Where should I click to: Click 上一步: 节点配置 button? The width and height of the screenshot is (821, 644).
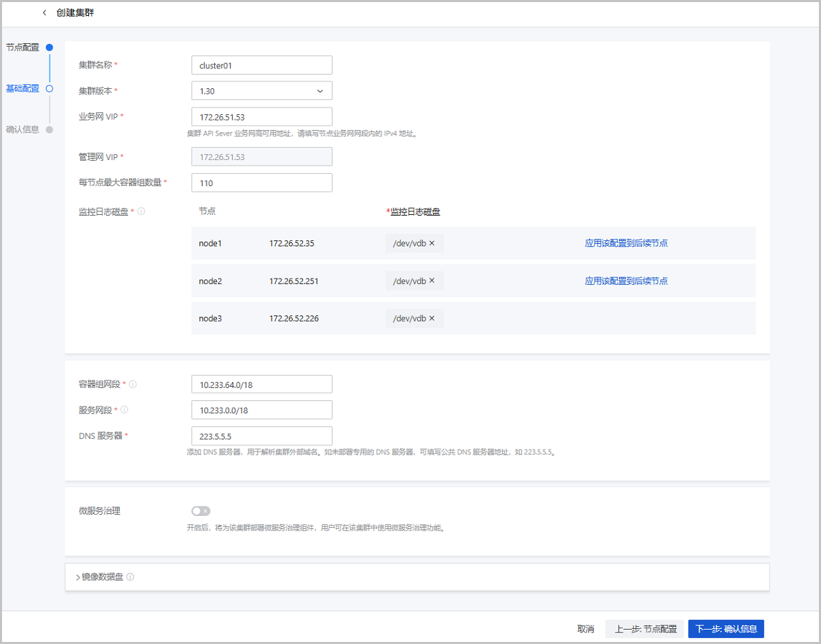645,629
